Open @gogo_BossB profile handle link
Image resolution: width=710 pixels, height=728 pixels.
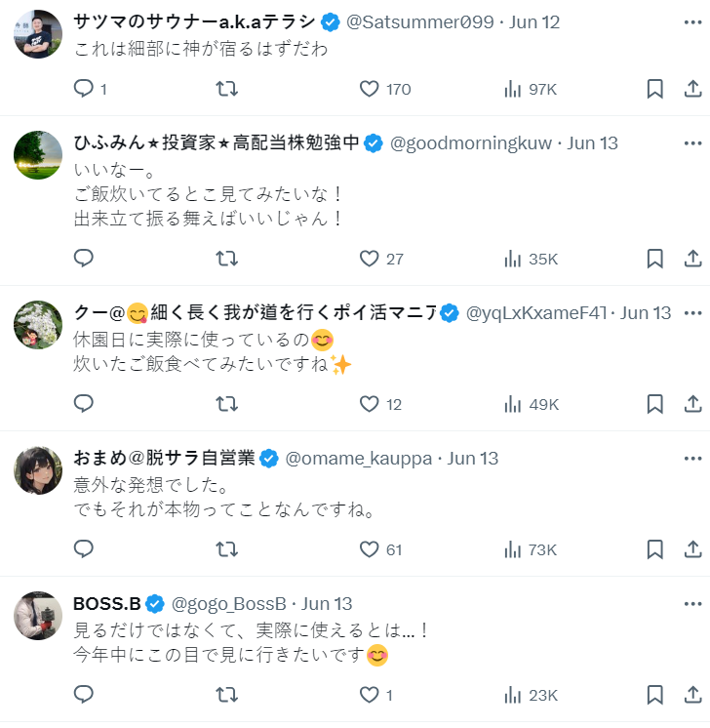pyautogui.click(x=228, y=604)
